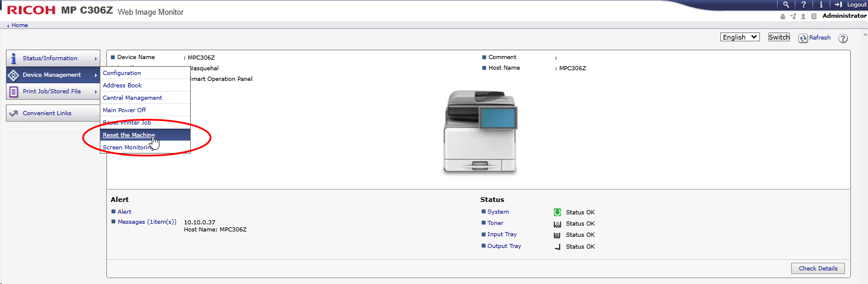Click the Smart Operation Panel text
The image size is (868, 284).
[220, 79]
